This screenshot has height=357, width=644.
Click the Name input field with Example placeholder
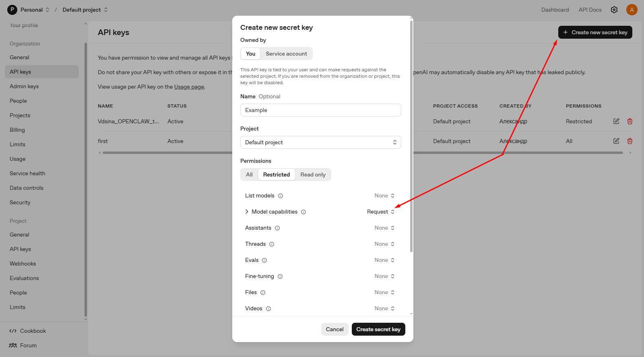click(320, 110)
